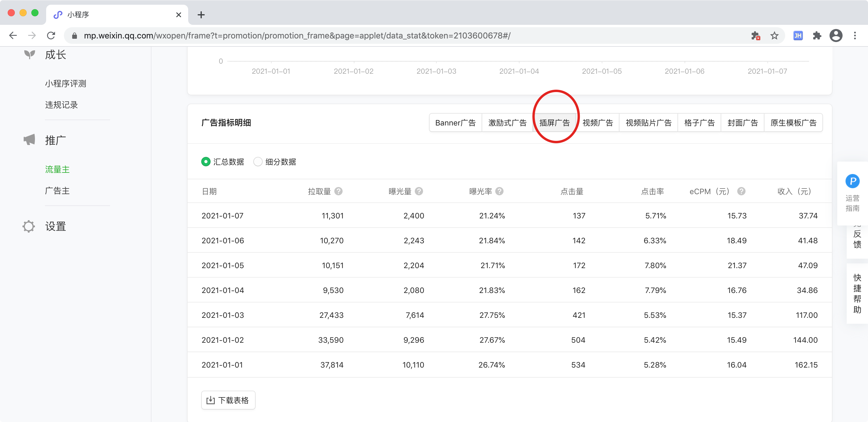This screenshot has width=868, height=422.
Task: Select the 汇总数据 radio button
Action: click(206, 162)
